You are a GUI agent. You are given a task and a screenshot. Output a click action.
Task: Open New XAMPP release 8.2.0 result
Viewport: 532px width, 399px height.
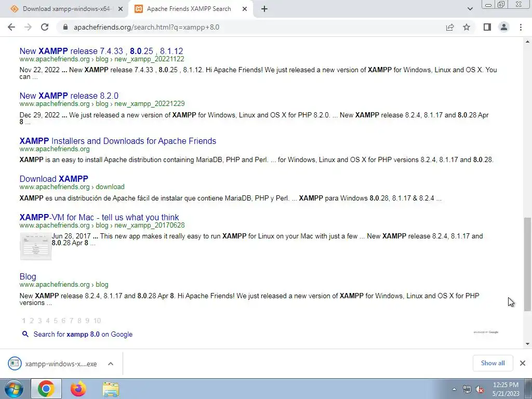tap(69, 96)
